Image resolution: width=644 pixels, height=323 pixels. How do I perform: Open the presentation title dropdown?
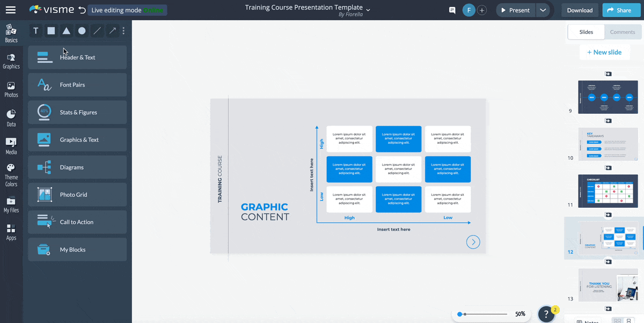[x=368, y=10]
